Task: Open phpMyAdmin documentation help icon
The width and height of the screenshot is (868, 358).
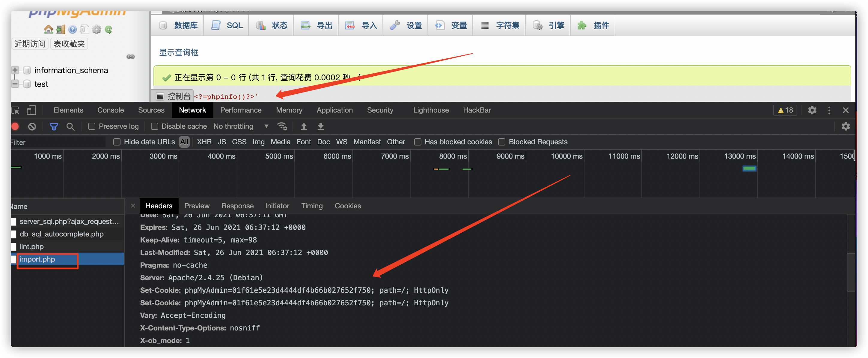Action: pyautogui.click(x=73, y=30)
